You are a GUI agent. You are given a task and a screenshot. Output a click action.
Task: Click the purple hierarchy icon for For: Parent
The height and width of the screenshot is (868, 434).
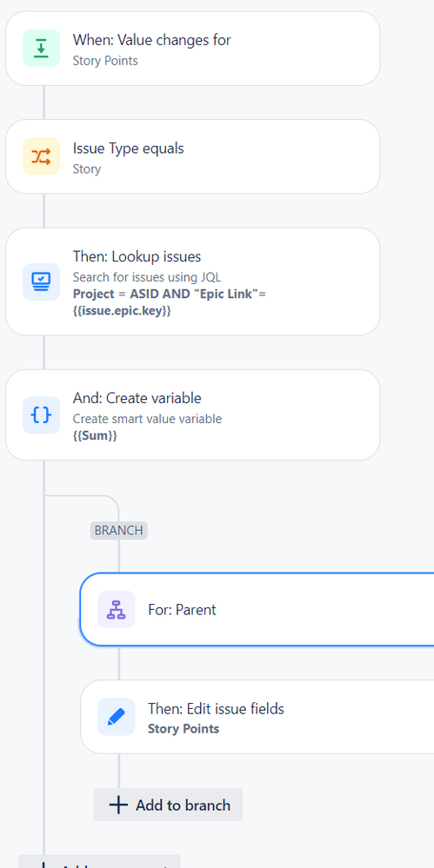[117, 609]
